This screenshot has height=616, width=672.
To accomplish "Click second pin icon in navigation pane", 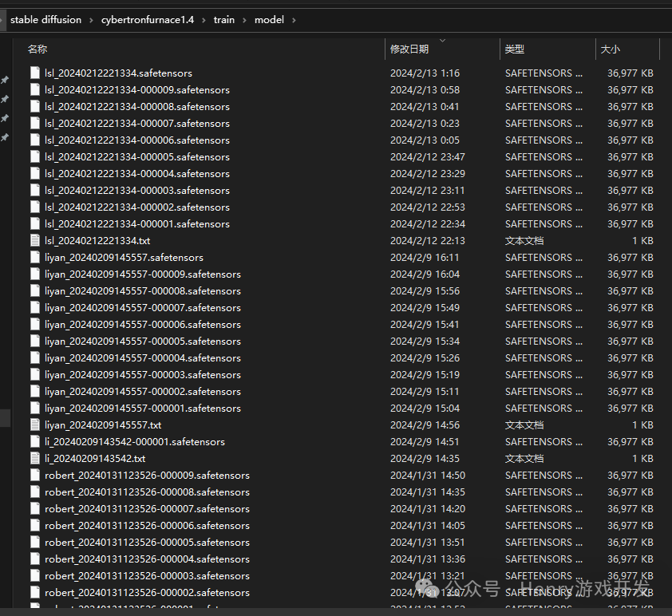I will pyautogui.click(x=5, y=99).
